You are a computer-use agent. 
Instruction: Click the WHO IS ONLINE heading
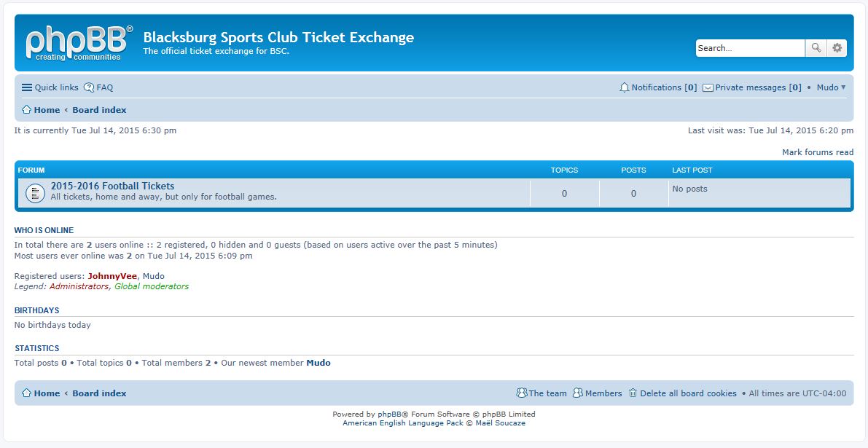click(44, 230)
